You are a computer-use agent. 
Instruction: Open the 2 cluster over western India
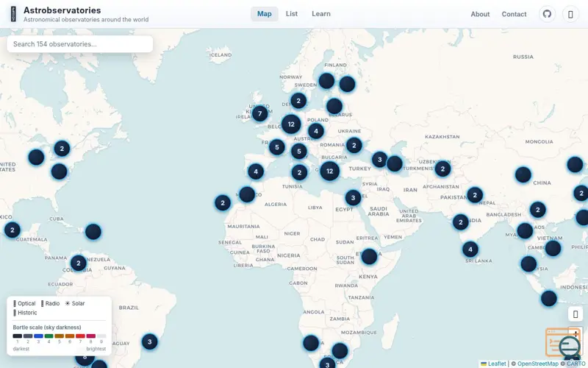tap(461, 222)
